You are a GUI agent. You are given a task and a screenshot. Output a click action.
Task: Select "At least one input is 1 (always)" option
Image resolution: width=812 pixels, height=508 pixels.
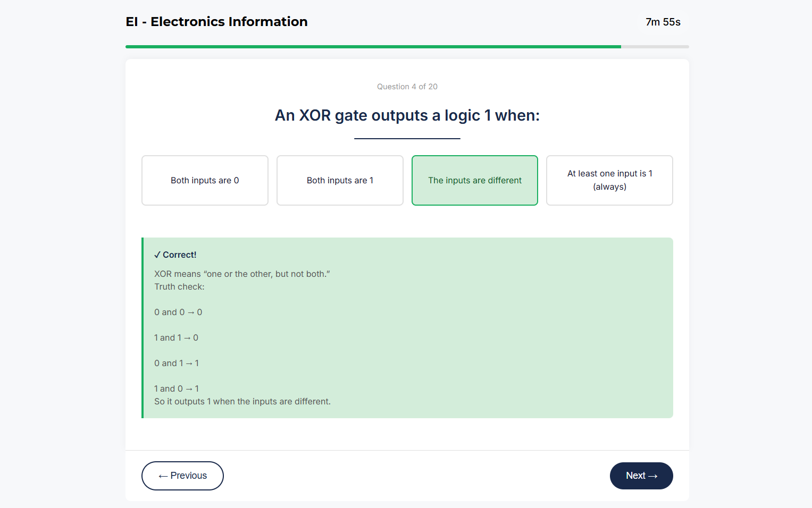609,180
